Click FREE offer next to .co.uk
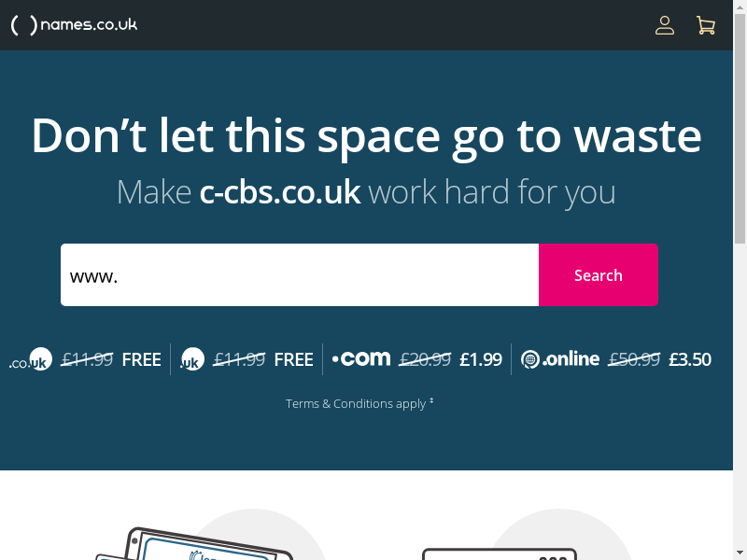This screenshot has width=747, height=560. (142, 359)
